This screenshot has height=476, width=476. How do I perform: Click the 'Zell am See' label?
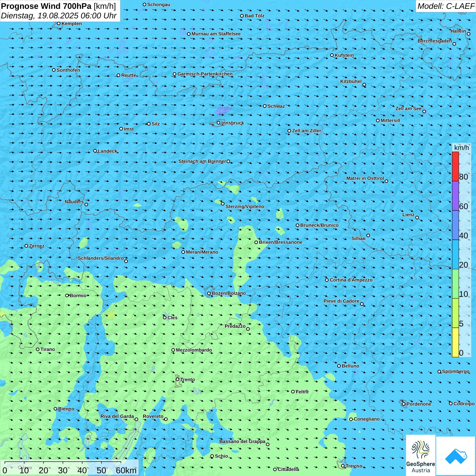click(408, 108)
